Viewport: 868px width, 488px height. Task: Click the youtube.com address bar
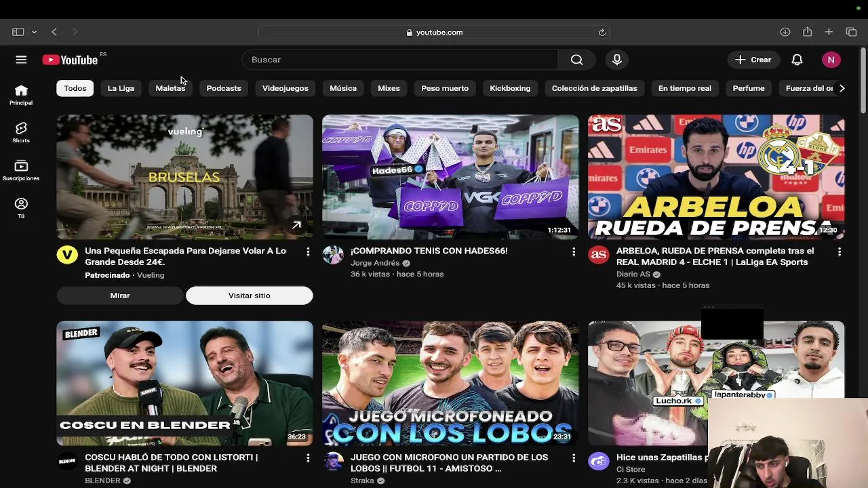[434, 33]
